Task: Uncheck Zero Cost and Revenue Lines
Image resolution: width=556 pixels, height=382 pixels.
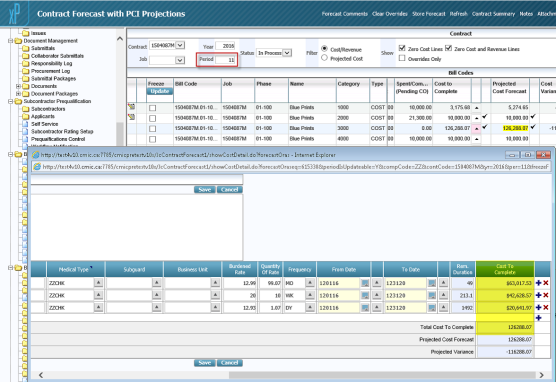Action: (448, 48)
